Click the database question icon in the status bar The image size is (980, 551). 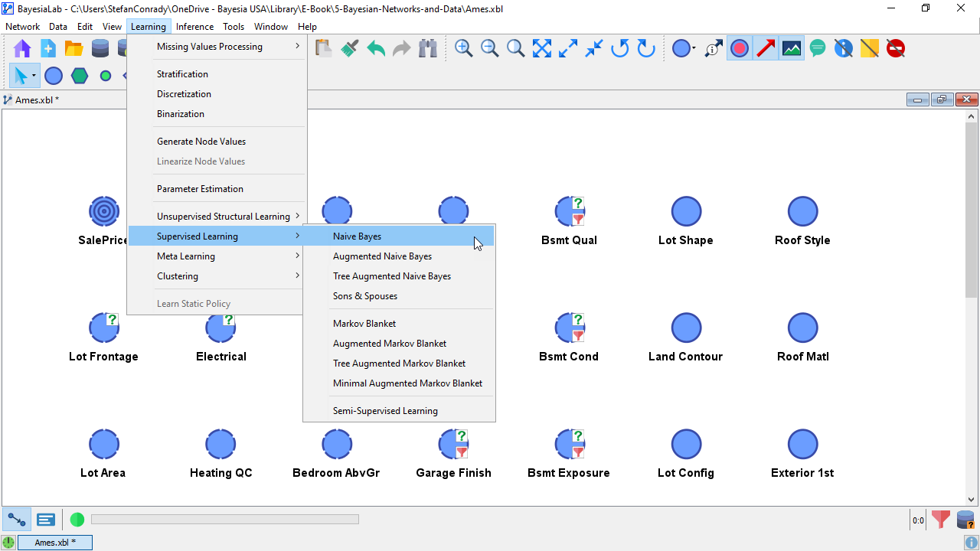(x=965, y=520)
